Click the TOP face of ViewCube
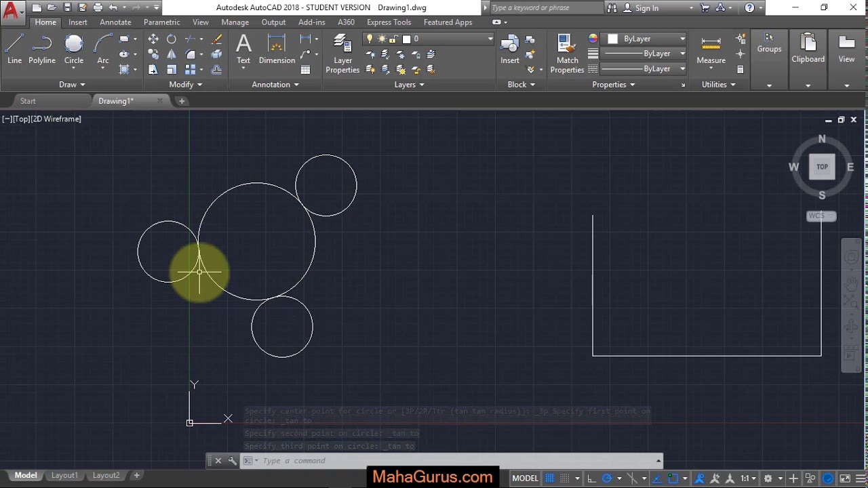This screenshot has width=868, height=488. 822,167
